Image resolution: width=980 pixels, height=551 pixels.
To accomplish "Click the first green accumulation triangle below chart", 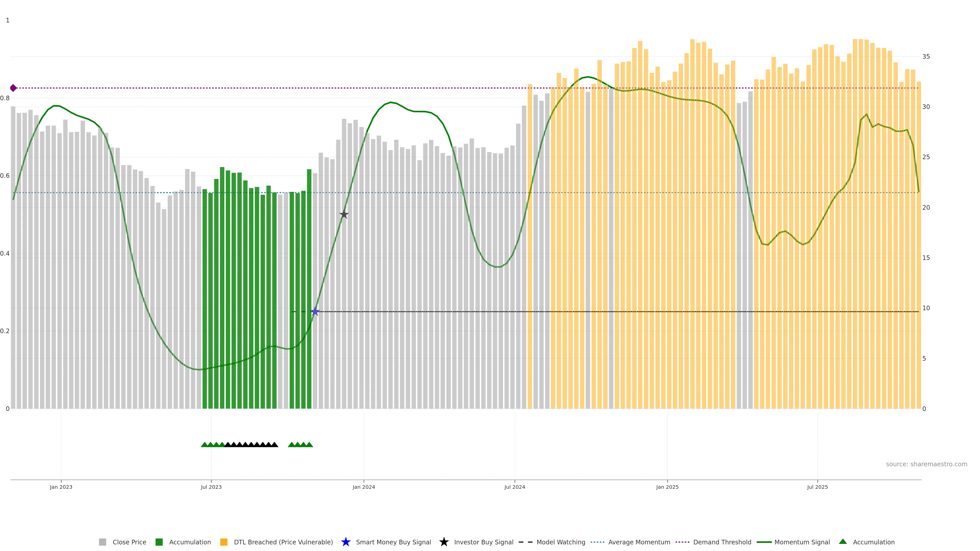I will 204,445.
